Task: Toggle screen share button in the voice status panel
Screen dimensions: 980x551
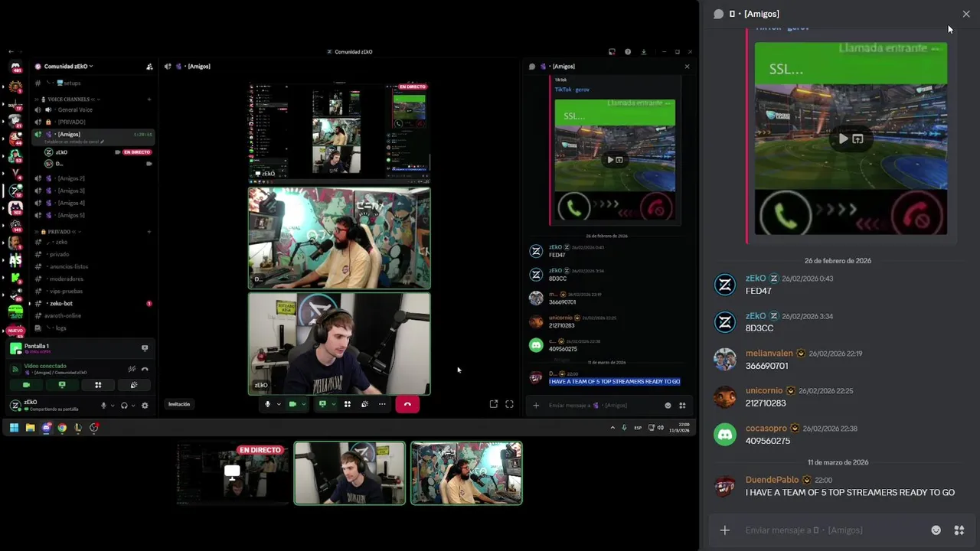Action: [x=62, y=385]
